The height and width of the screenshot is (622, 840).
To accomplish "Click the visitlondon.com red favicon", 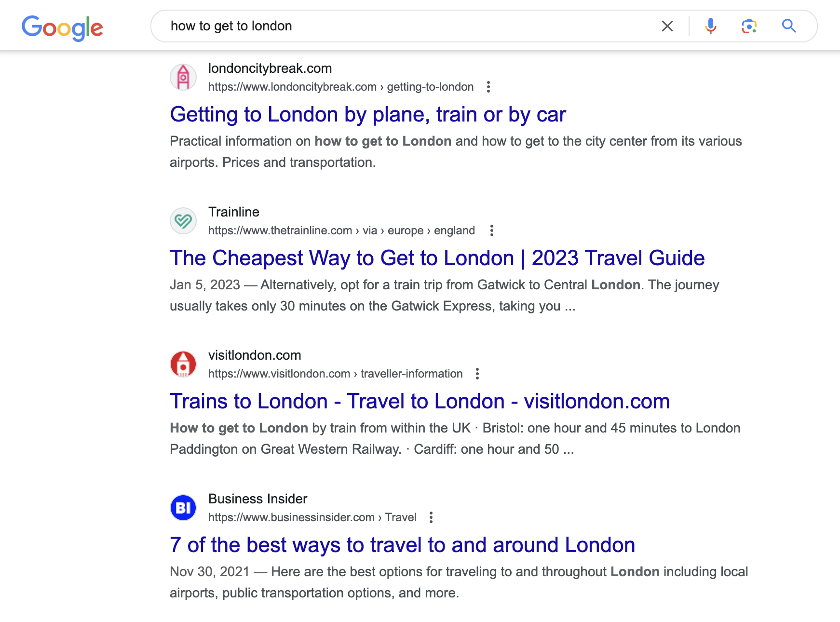I will 183,364.
